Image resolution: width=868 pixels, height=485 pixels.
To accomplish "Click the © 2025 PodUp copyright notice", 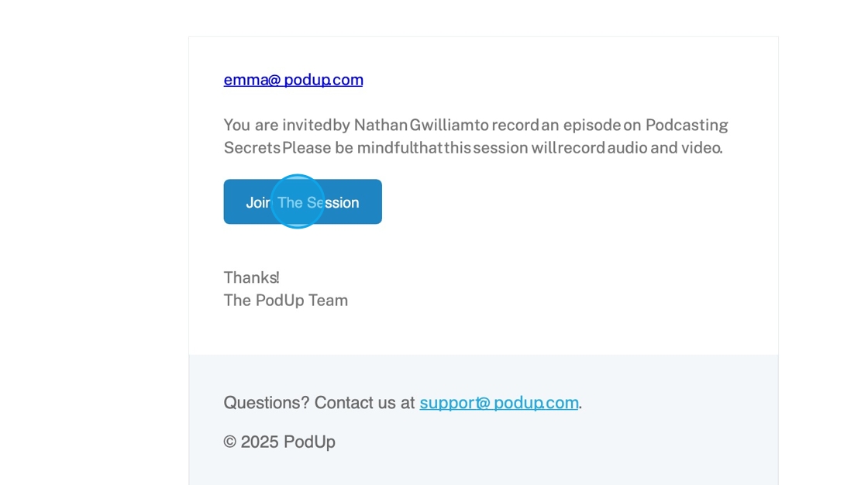I will point(280,442).
